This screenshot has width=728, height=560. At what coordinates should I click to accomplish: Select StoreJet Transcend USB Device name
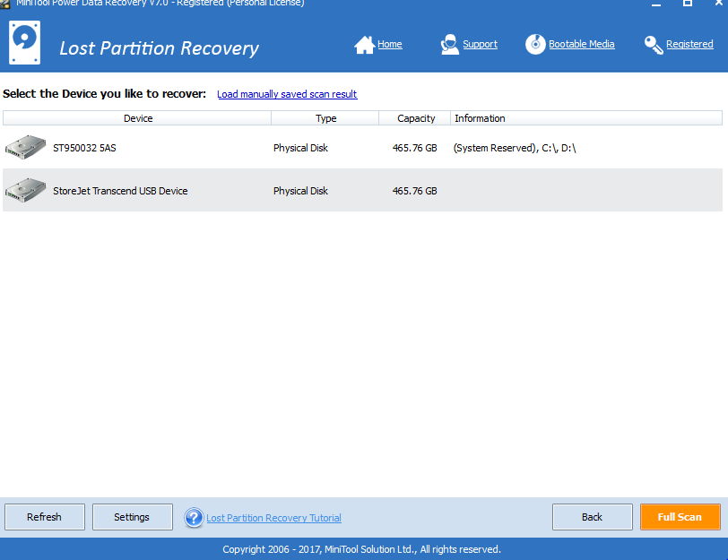(x=120, y=191)
